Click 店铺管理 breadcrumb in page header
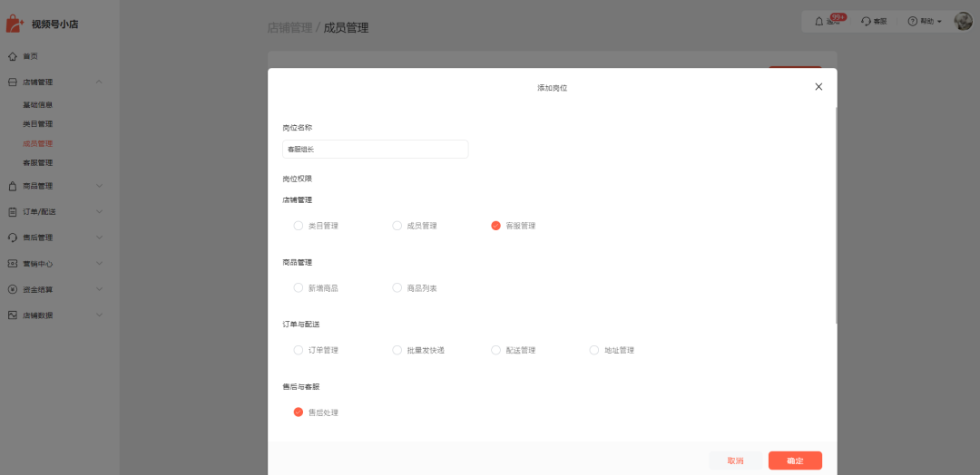The width and height of the screenshot is (980, 475). tap(290, 27)
